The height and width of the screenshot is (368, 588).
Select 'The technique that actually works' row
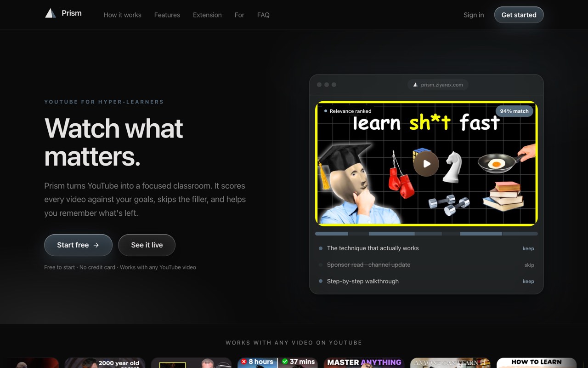pyautogui.click(x=426, y=248)
